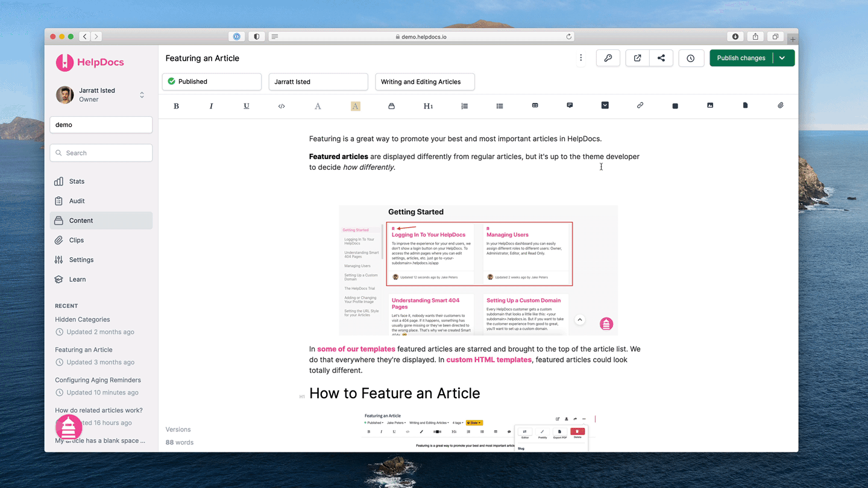Open the Learn section
The height and width of the screenshot is (488, 868).
point(101,280)
